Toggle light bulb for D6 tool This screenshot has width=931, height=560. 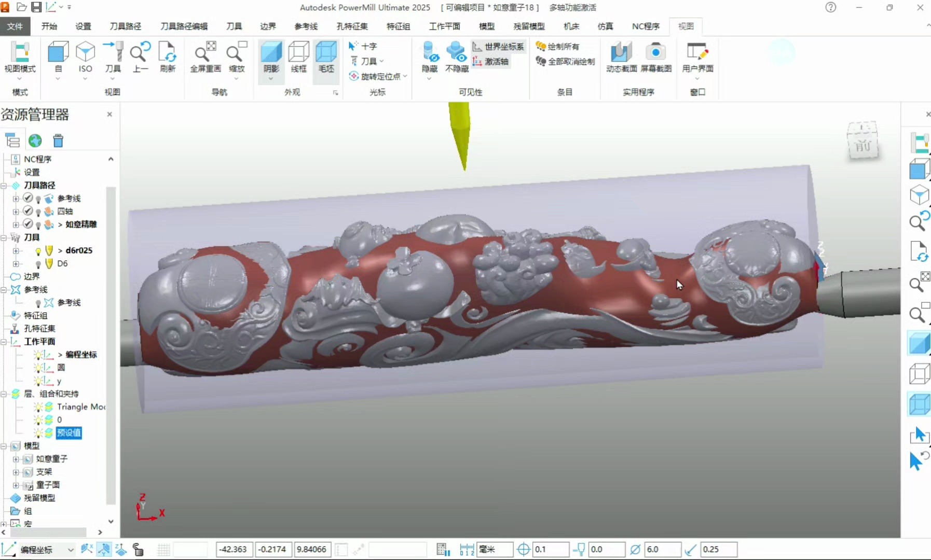pos(38,264)
